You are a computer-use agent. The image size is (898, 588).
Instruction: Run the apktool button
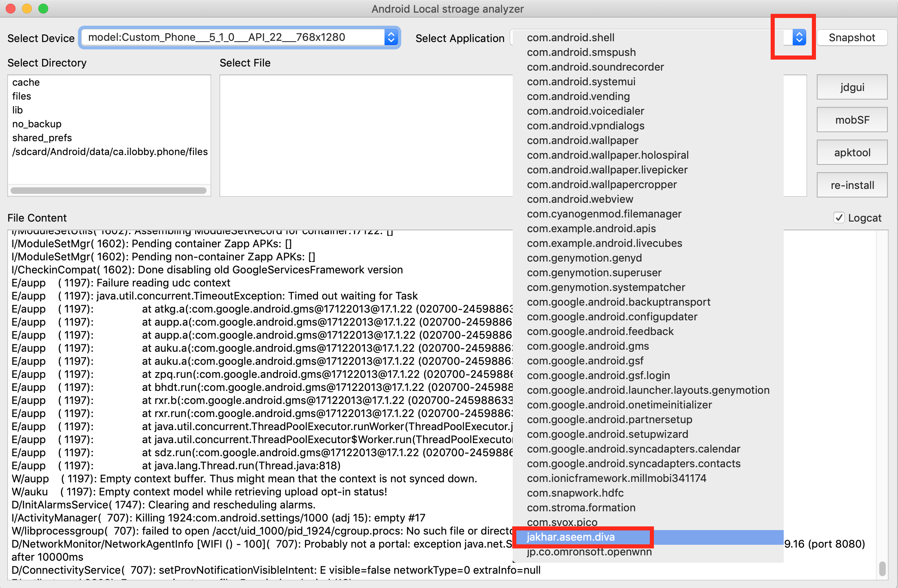(x=852, y=152)
